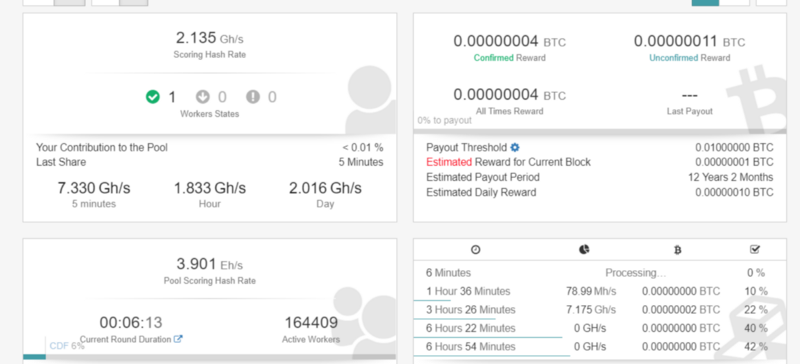800x364 pixels.
Task: Click the 3.901 Eh/s pool hash rate
Action: (x=210, y=264)
